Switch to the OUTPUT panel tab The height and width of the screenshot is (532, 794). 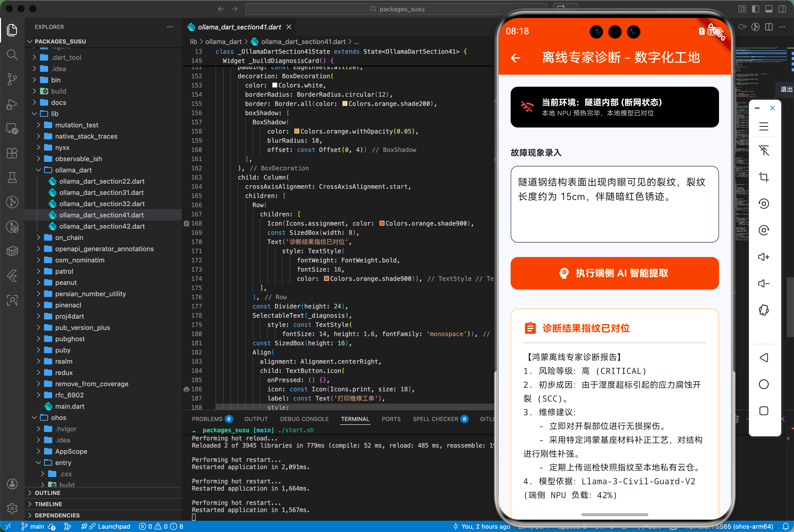256,419
